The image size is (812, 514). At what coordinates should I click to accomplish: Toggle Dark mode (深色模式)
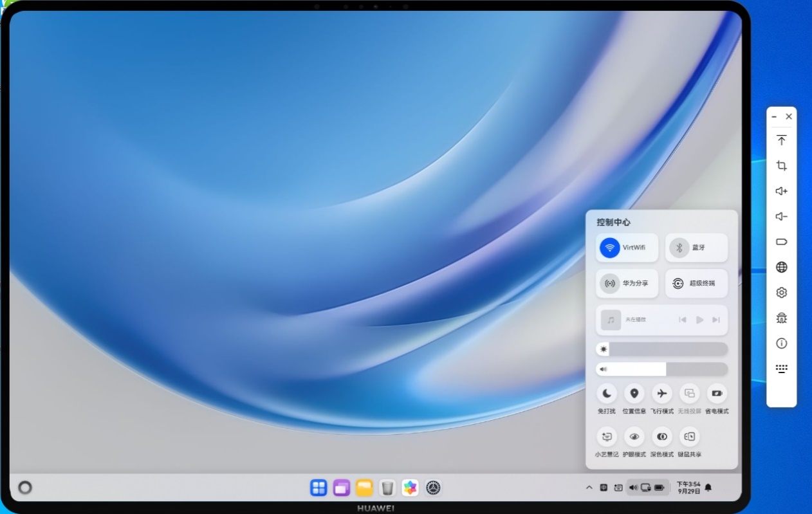pyautogui.click(x=662, y=437)
